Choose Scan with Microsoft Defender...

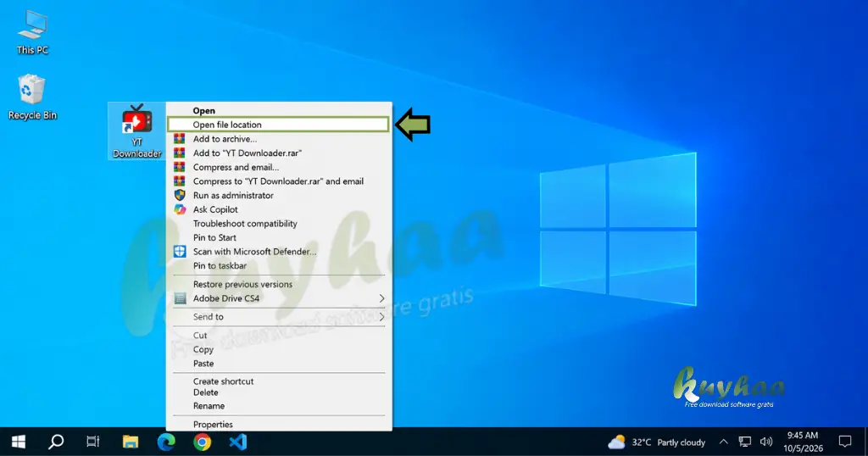tap(278, 251)
